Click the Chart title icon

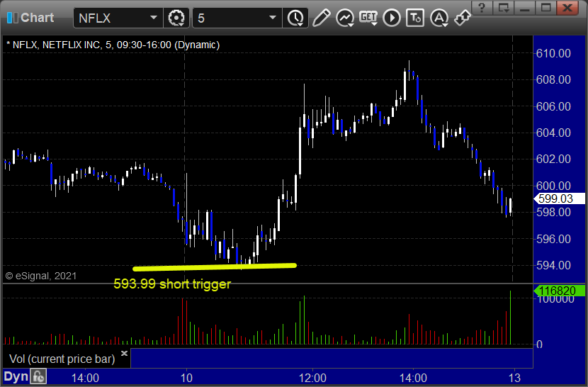tap(12, 18)
